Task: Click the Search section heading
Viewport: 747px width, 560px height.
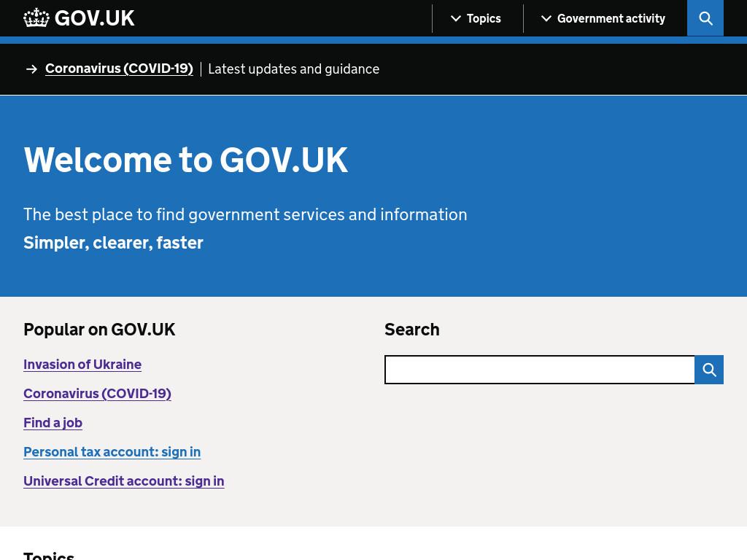Action: click(x=412, y=330)
